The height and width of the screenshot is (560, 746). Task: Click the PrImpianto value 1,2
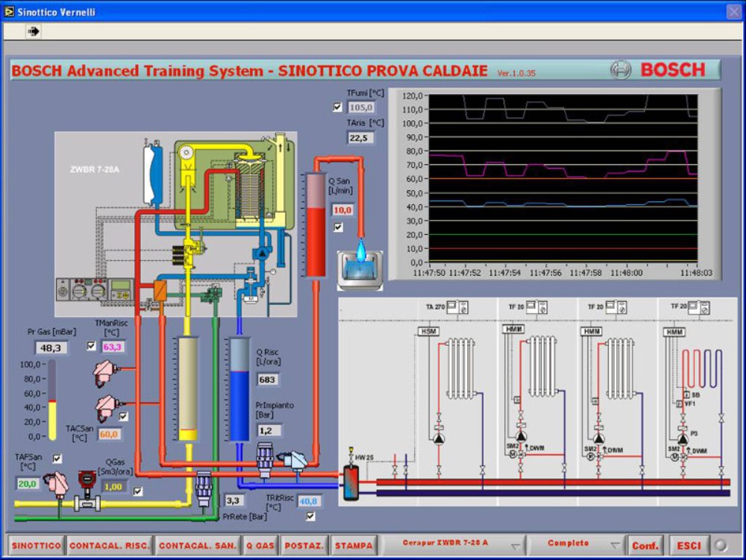click(267, 431)
